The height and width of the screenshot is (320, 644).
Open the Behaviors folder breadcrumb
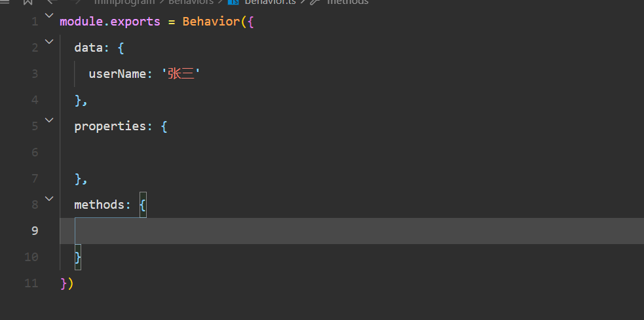[191, 2]
